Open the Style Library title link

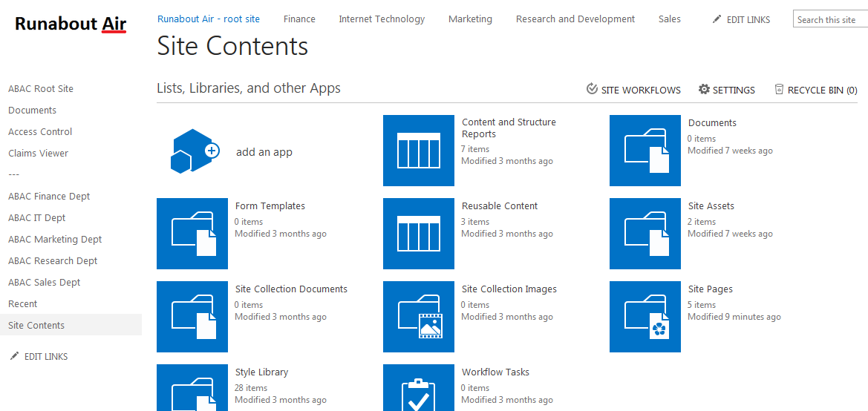pyautogui.click(x=261, y=372)
